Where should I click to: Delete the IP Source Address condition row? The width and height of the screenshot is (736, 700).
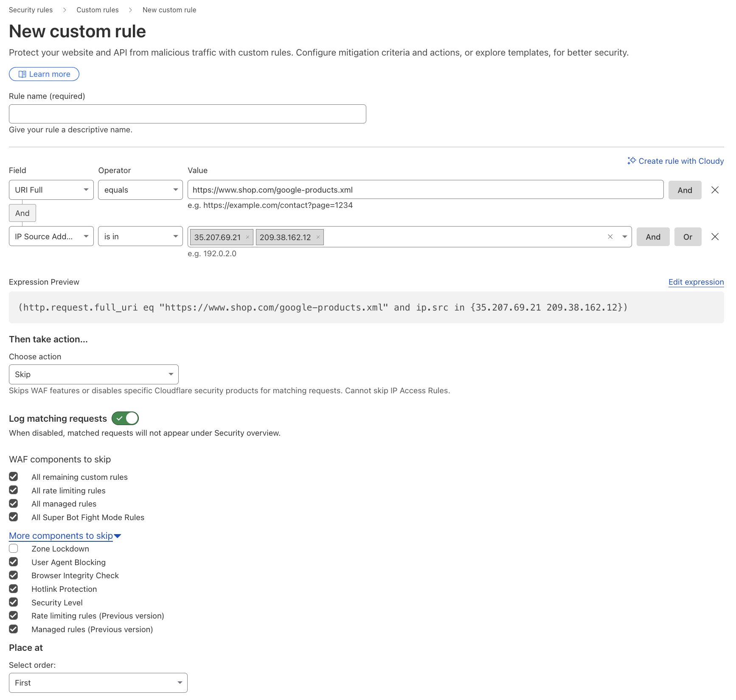click(715, 237)
